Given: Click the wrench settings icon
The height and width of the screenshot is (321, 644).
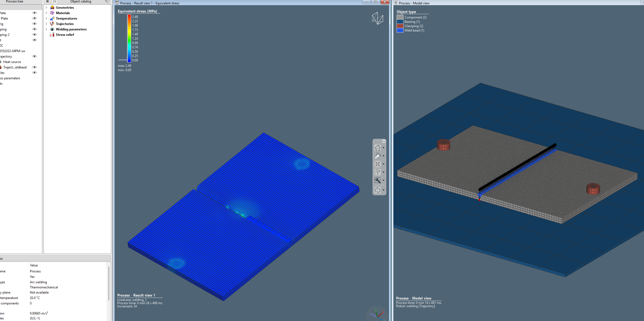Looking at the screenshot, I should (x=377, y=180).
